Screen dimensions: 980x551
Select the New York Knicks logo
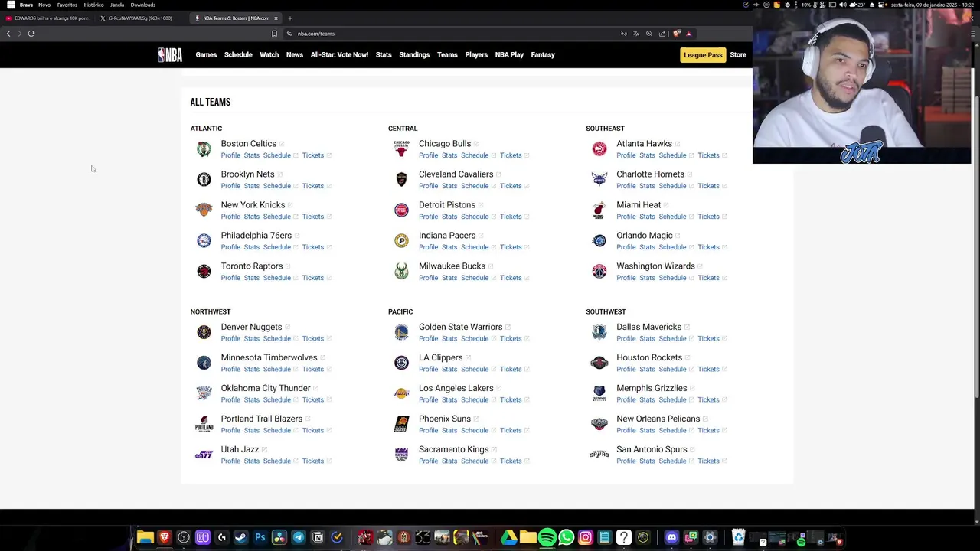pos(204,210)
